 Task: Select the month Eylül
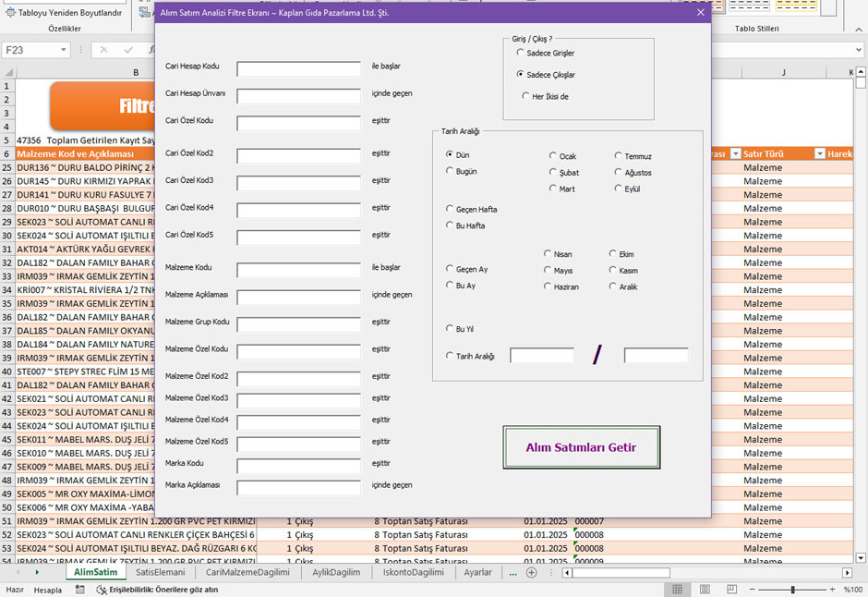coord(627,189)
